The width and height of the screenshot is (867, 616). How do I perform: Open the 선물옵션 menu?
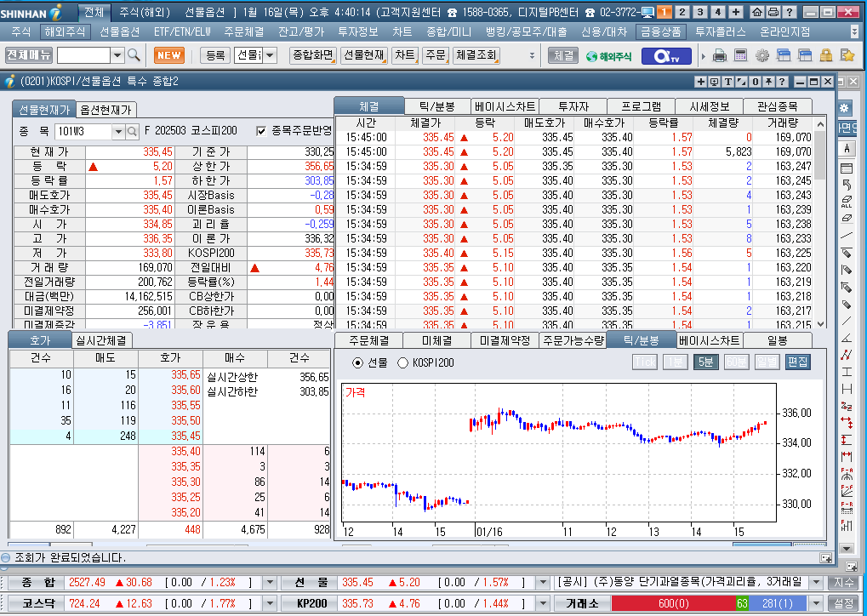pyautogui.click(x=119, y=32)
